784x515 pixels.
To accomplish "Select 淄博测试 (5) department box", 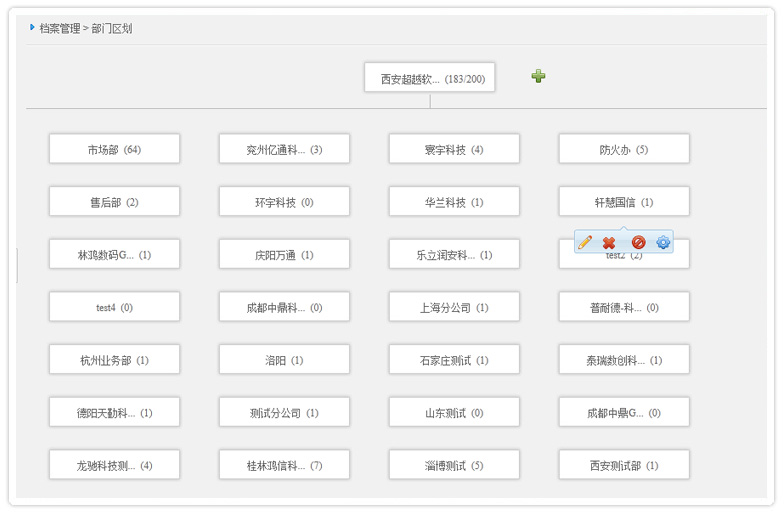I will click(454, 465).
